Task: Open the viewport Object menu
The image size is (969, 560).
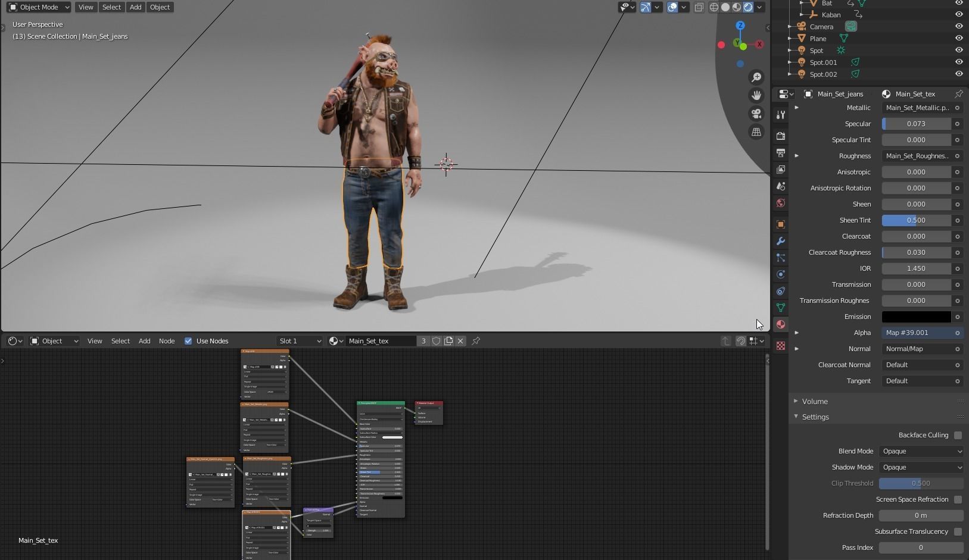Action: 160,7
